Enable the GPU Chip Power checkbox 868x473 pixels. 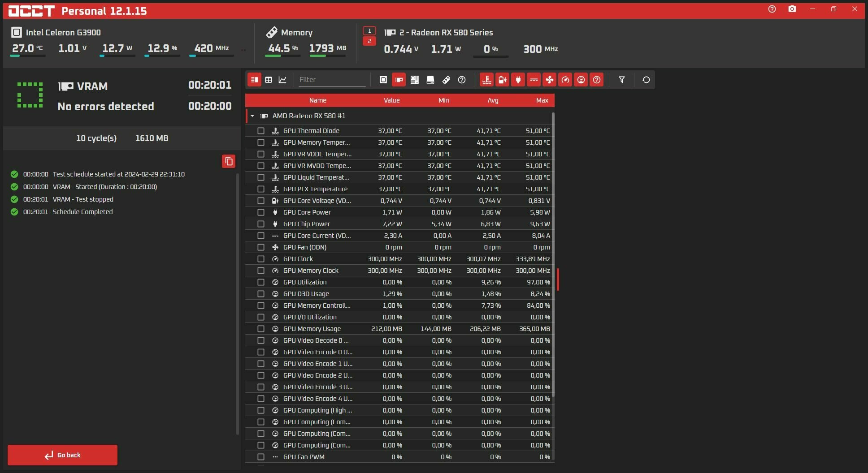point(261,224)
